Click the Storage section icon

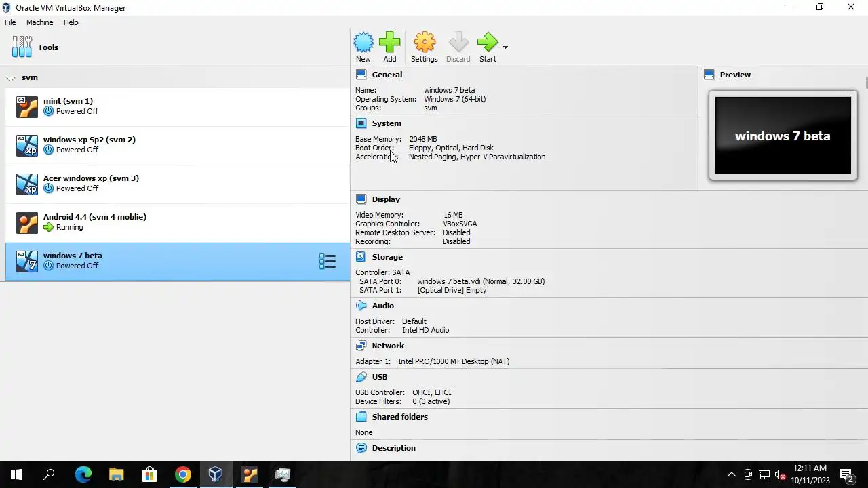coord(361,257)
